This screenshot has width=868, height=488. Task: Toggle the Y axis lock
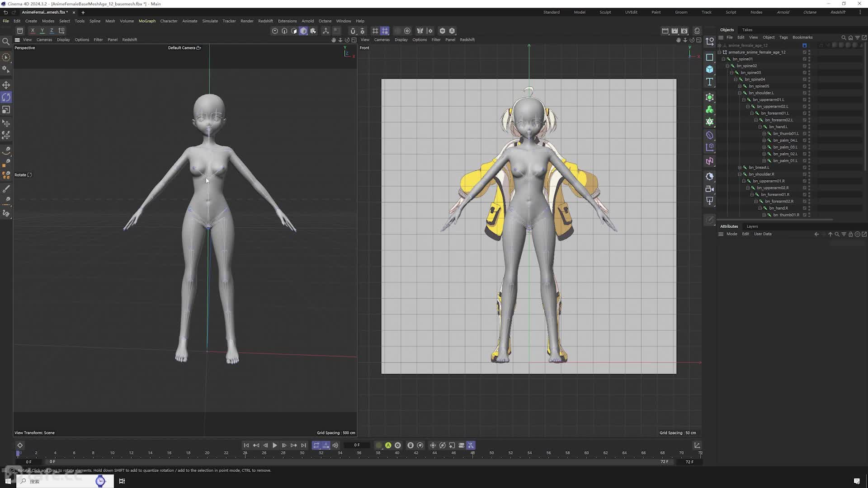pyautogui.click(x=42, y=31)
